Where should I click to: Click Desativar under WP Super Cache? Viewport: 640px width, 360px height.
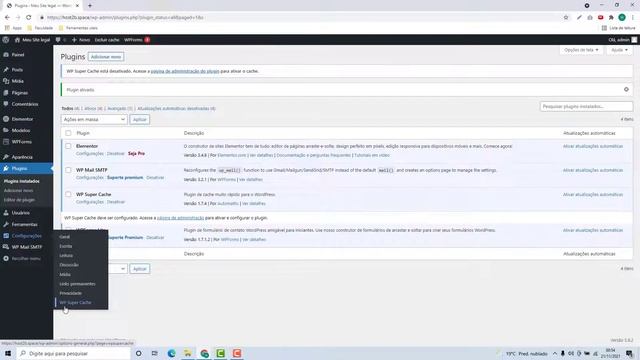pos(116,202)
